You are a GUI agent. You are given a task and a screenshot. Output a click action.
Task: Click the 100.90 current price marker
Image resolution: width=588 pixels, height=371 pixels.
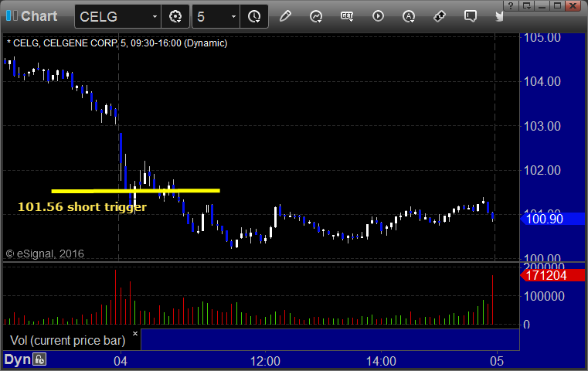(552, 219)
